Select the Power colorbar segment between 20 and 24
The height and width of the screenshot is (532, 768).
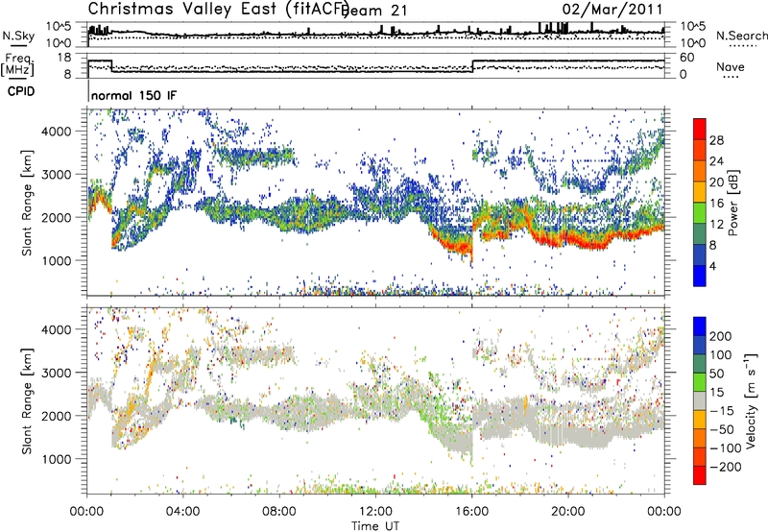pyautogui.click(x=700, y=171)
